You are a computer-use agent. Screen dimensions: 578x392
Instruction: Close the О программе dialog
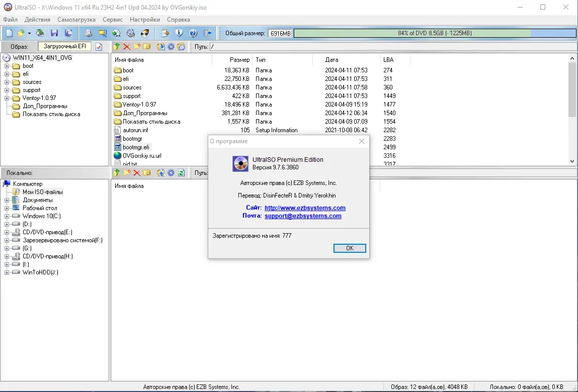[362, 142]
